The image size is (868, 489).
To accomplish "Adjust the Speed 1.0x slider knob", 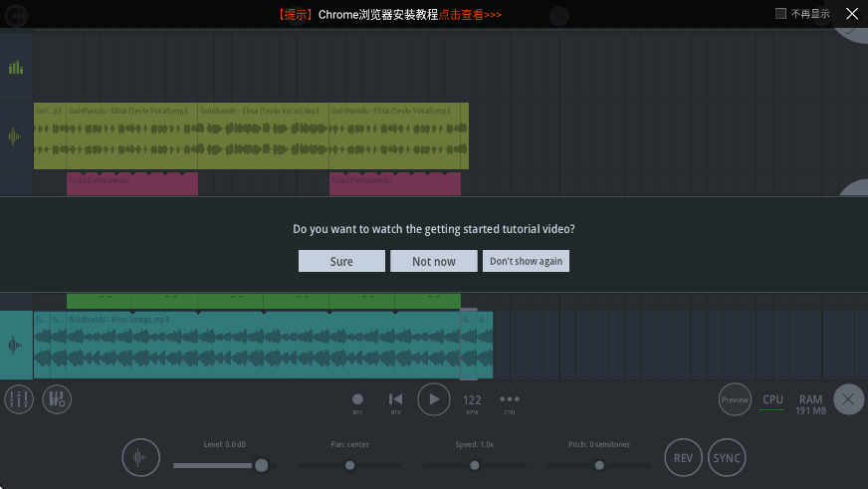I will pyautogui.click(x=475, y=465).
